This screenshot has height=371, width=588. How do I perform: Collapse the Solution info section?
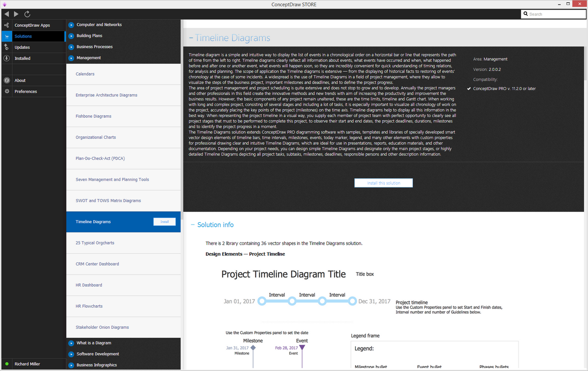192,225
